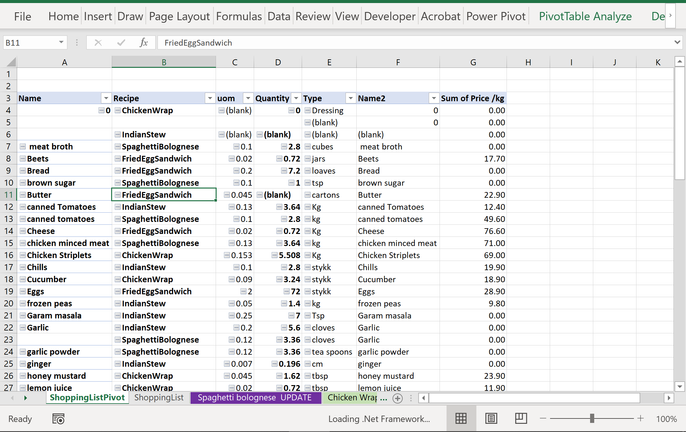Add a new sheet with plus icon
Screen dimensions: 686x432
pyautogui.click(x=397, y=398)
